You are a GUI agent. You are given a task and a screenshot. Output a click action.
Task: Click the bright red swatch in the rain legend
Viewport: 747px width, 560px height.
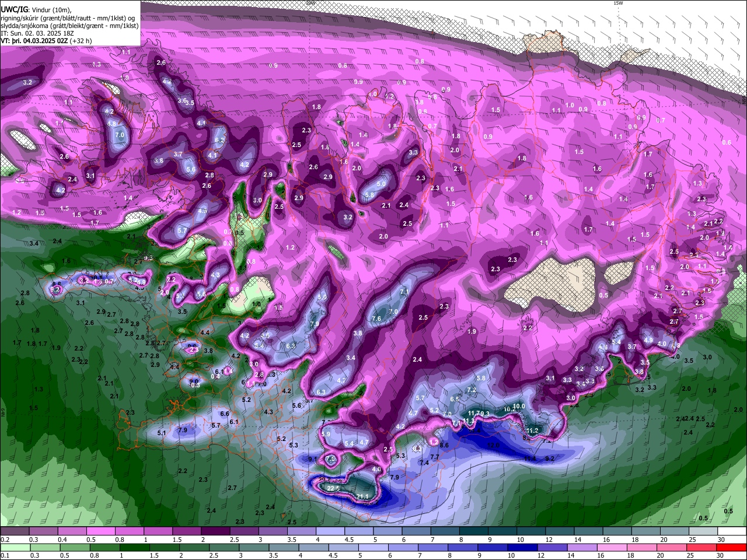731,547
